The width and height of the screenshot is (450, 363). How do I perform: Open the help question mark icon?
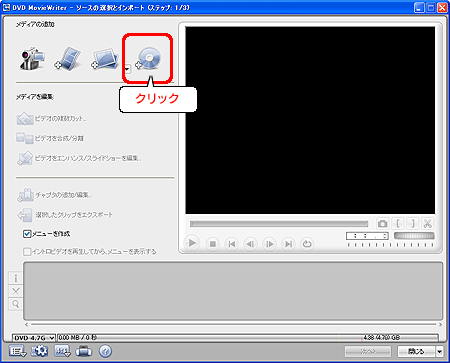[x=105, y=351]
